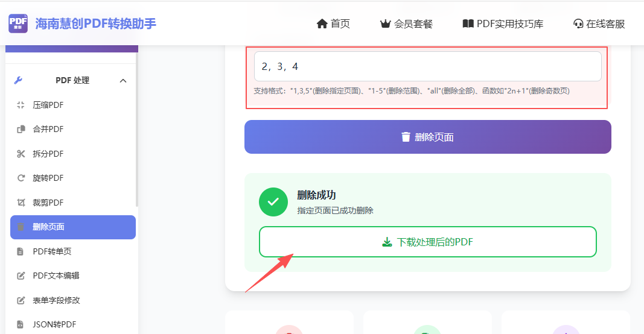Open PDF文本编辑 tool
Image resolution: width=644 pixels, height=334 pixels.
tap(56, 276)
